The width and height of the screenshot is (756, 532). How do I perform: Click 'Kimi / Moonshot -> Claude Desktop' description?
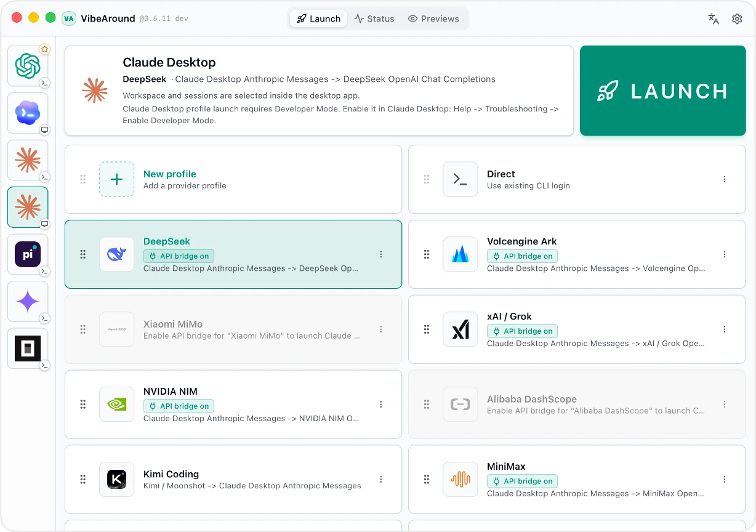252,486
